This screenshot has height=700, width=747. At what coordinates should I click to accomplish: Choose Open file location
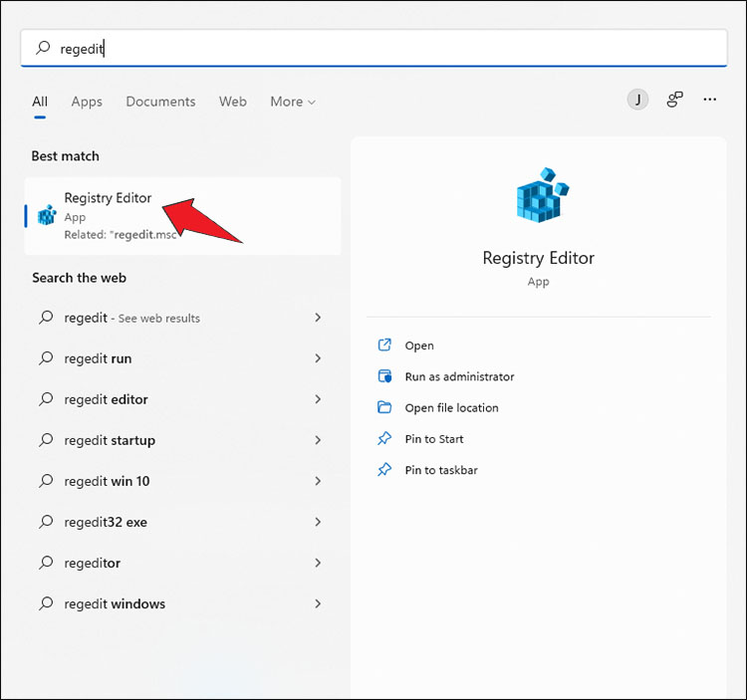coord(451,408)
